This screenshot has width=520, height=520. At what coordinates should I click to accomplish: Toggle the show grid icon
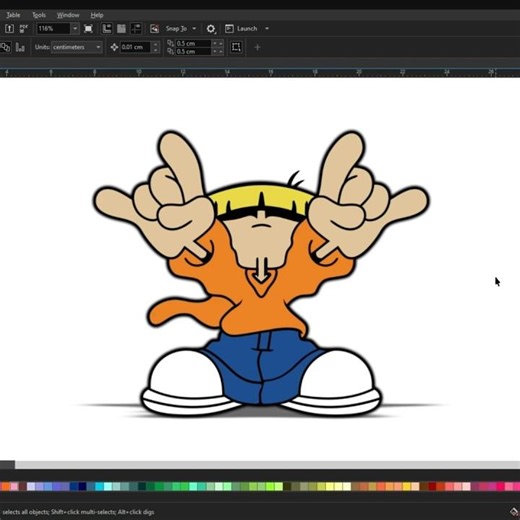121,29
